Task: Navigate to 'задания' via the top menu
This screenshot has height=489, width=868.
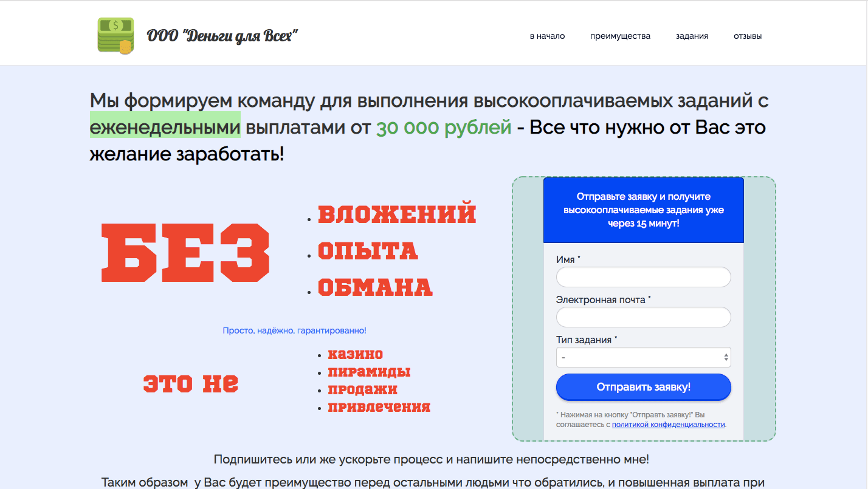Action: point(691,36)
